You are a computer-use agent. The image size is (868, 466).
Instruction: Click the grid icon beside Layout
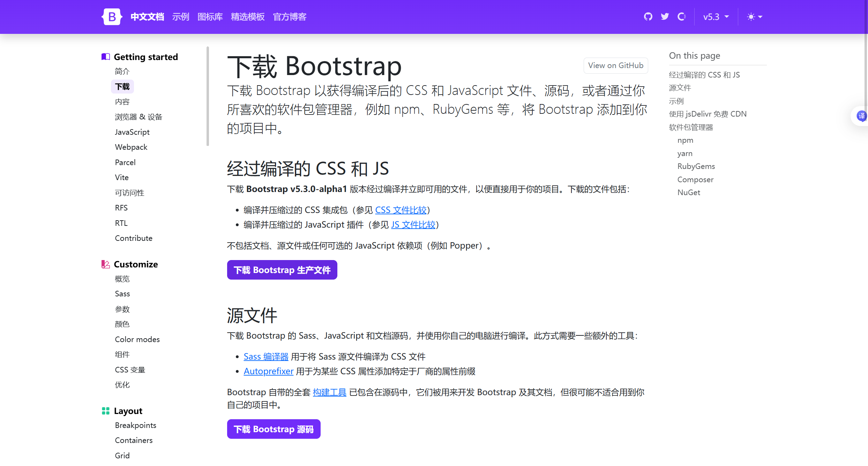[x=106, y=411]
